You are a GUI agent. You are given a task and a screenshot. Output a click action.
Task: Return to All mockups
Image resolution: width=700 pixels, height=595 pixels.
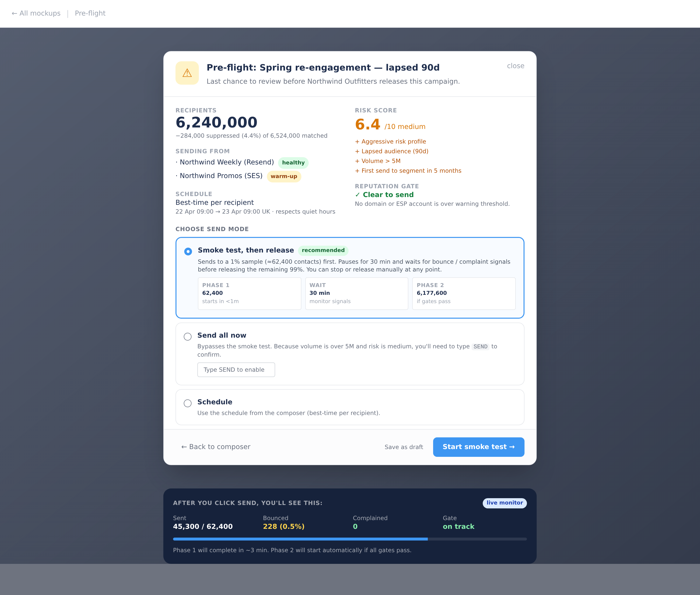(36, 13)
